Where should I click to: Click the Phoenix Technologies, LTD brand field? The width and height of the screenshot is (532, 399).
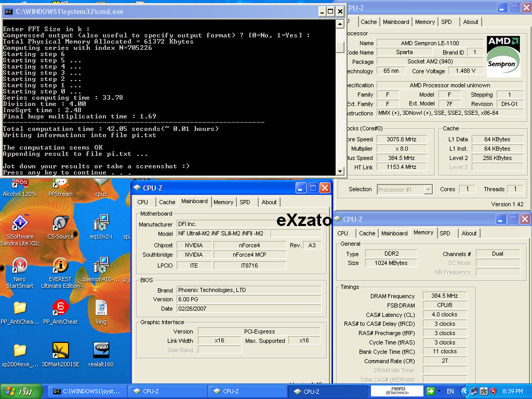249,290
